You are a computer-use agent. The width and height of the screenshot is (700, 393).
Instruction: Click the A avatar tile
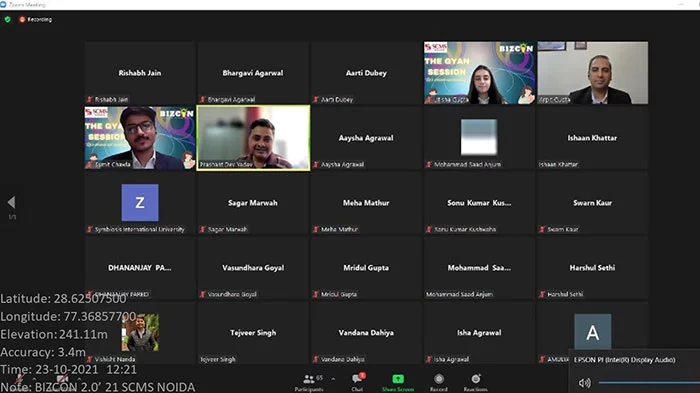[592, 332]
